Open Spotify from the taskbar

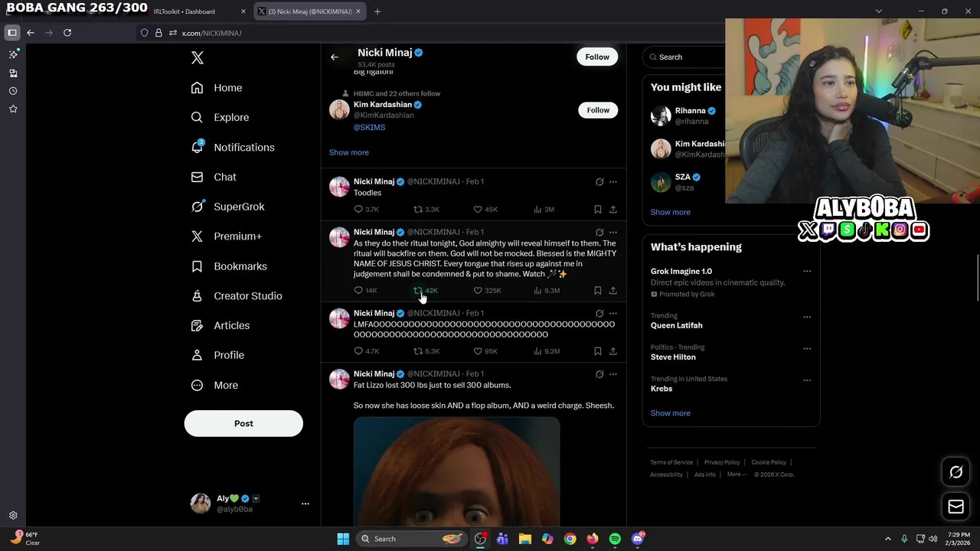point(615,539)
